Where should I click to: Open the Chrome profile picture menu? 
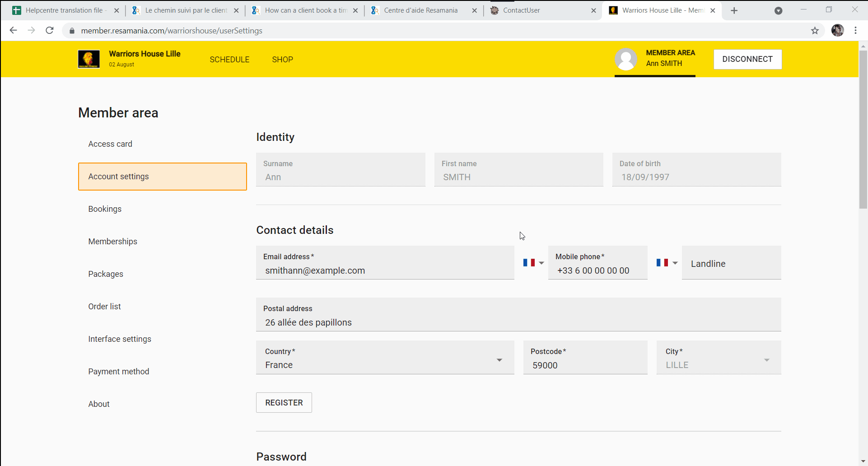click(838, 30)
